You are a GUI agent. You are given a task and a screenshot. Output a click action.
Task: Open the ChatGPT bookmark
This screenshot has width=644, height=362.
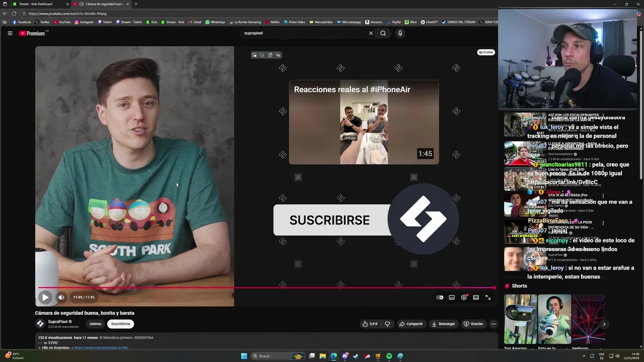click(x=429, y=22)
